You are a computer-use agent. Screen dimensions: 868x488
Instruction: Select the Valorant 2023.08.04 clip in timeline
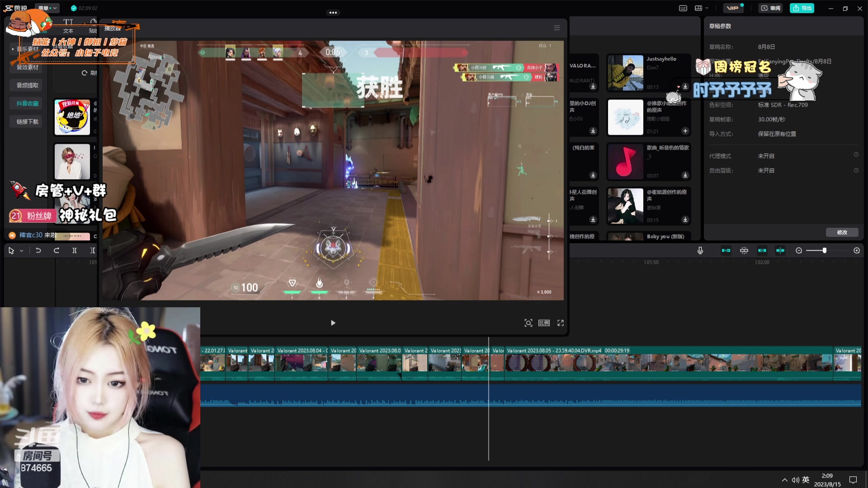tap(302, 363)
